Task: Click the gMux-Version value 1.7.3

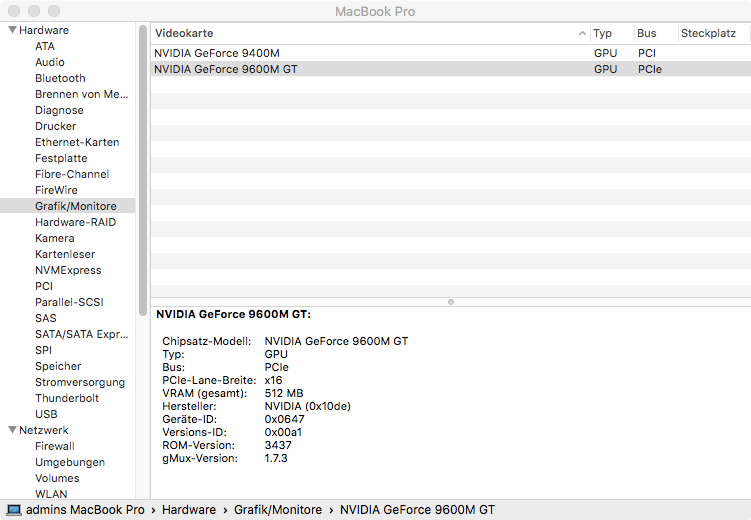Action: click(275, 458)
